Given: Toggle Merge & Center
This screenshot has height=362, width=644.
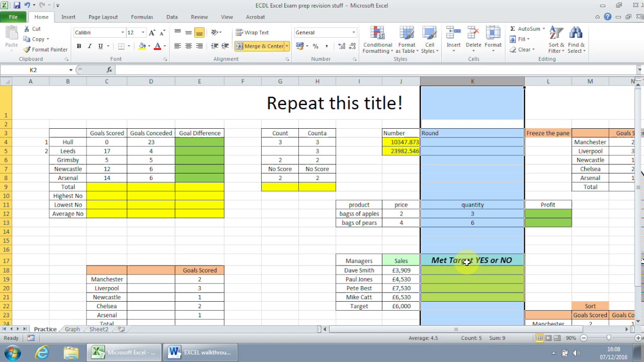Looking at the screenshot, I should tap(260, 46).
